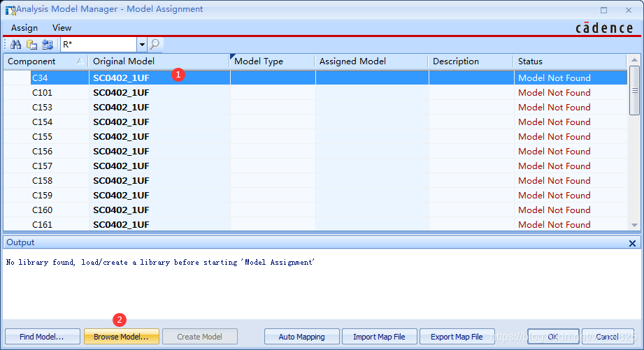The image size is (644, 350).
Task: Click the second toolbar icon beside binoculars
Action: (x=31, y=45)
